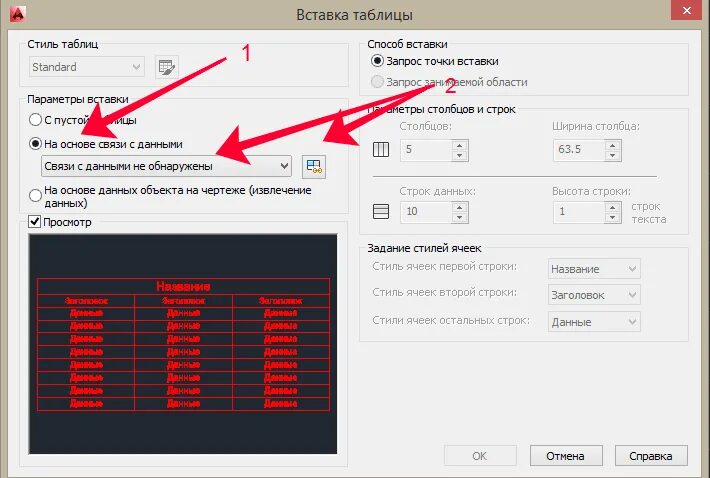Click the Стили ячеек остальных строк label
The image size is (710, 478).
451,320
